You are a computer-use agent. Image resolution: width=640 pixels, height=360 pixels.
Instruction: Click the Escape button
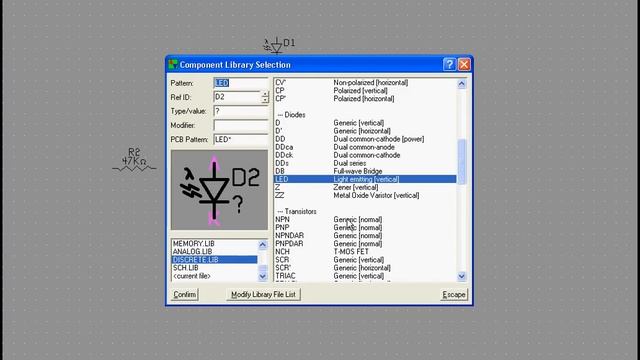[x=453, y=294]
